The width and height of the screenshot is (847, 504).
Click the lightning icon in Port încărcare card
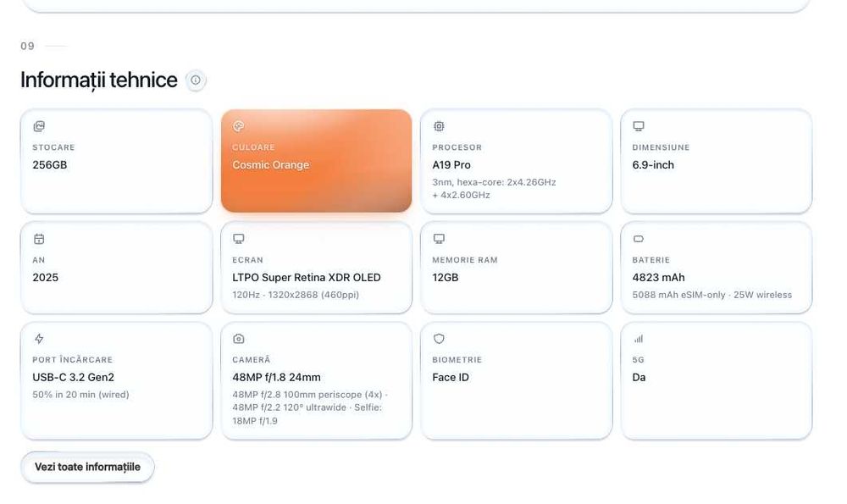point(39,339)
